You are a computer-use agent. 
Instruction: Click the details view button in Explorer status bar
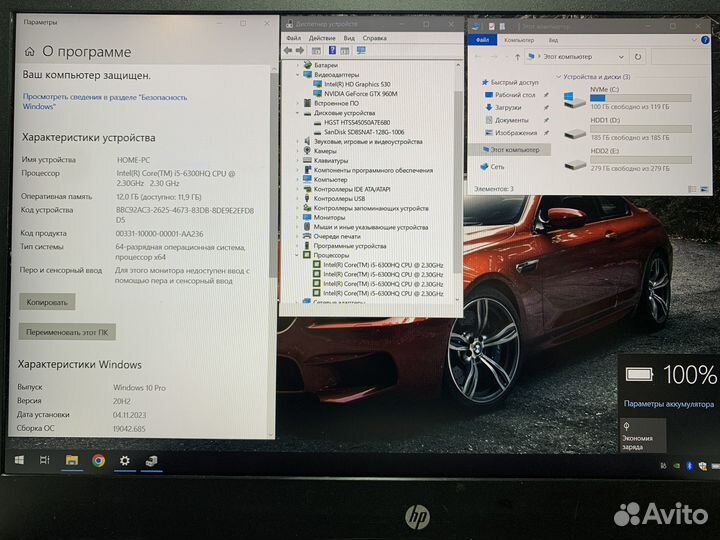pos(692,189)
